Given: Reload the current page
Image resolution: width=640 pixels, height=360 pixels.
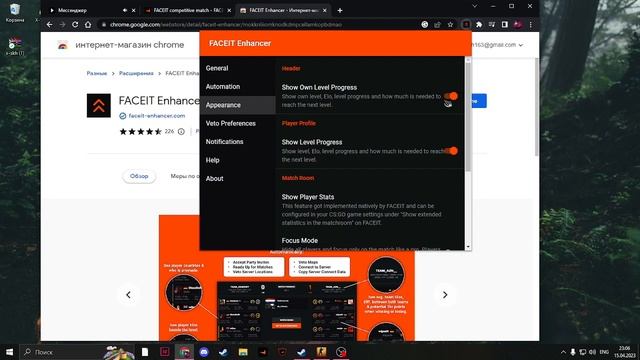Looking at the screenshot, I should pyautogui.click(x=75, y=24).
